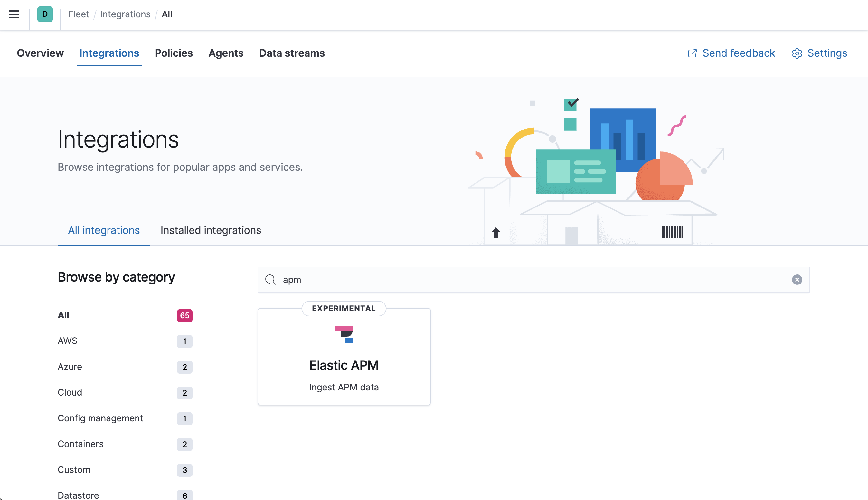Click the Send feedback external-link icon
This screenshot has height=500, width=868.
pyautogui.click(x=692, y=53)
